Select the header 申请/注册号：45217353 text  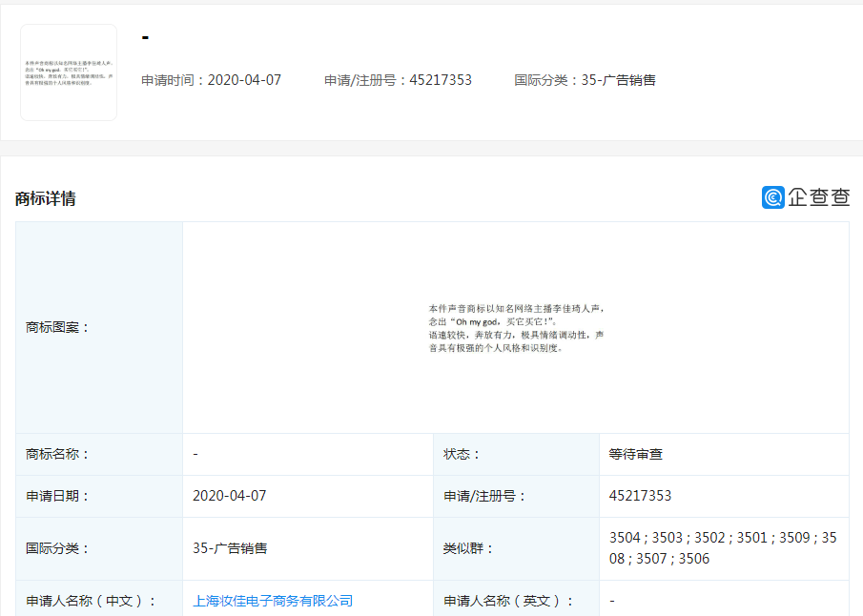point(398,80)
